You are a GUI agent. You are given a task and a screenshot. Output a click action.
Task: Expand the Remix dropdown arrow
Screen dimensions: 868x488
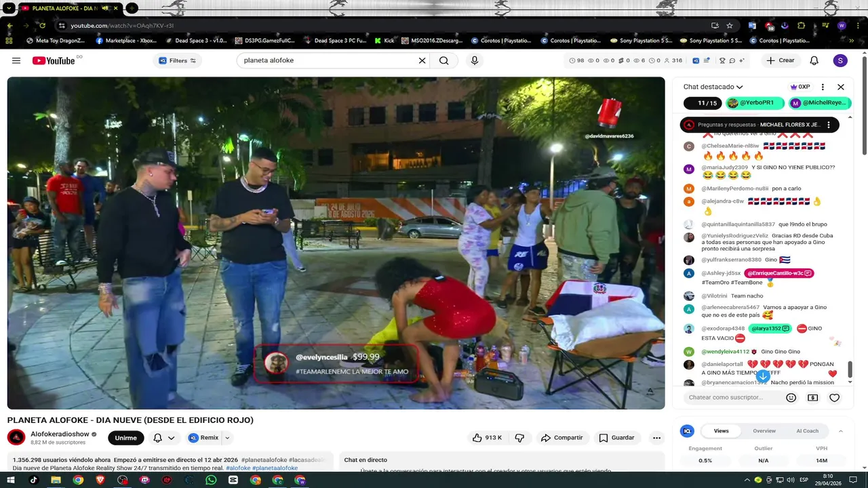pyautogui.click(x=227, y=438)
